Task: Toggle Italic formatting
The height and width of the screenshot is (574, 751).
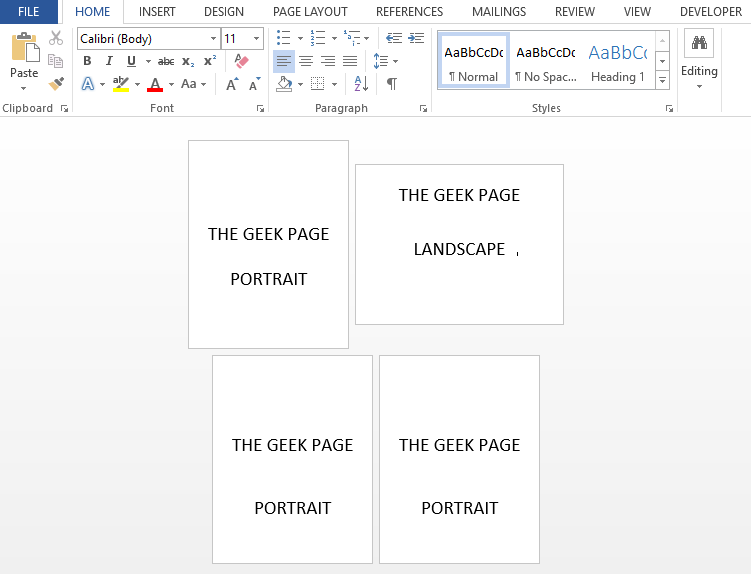Action: 109,61
